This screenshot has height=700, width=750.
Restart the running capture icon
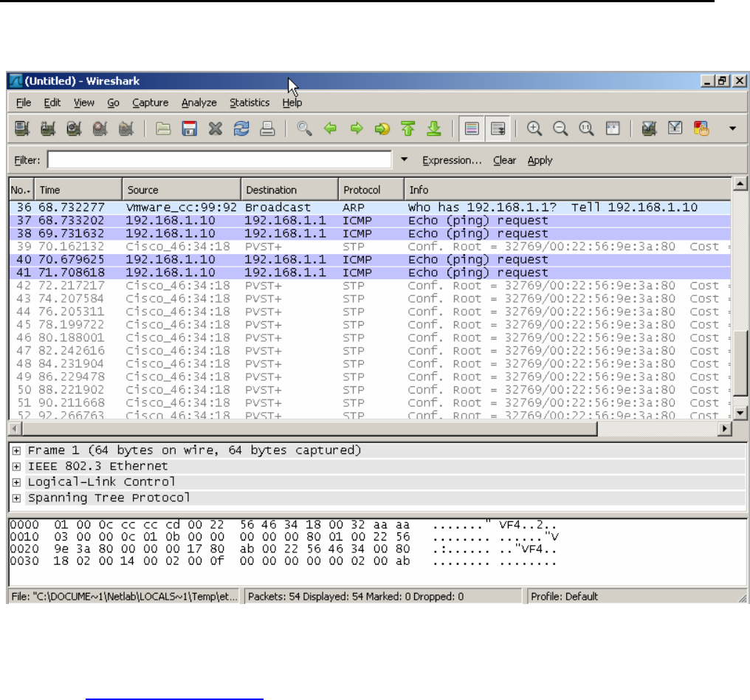coord(125,128)
